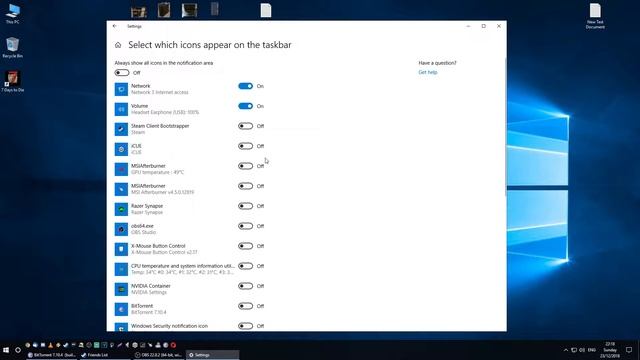
Task: Click the "Have a question?" heading
Action: coord(438,63)
